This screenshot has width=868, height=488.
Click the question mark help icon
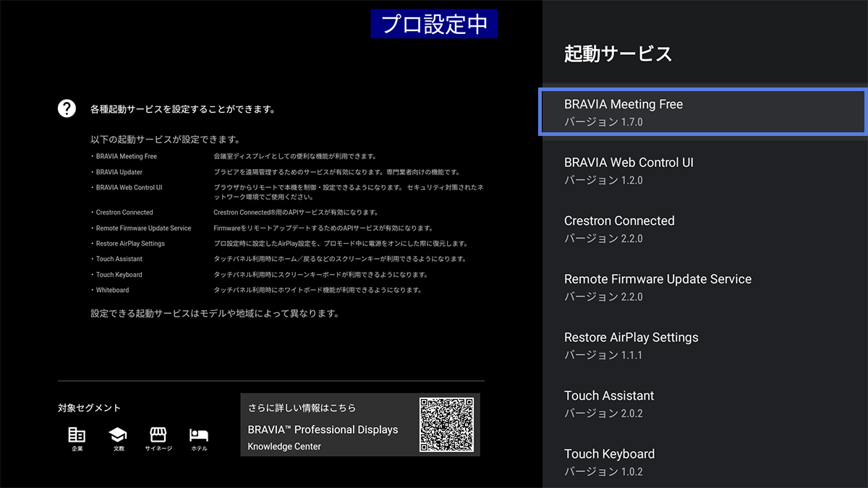click(x=67, y=108)
